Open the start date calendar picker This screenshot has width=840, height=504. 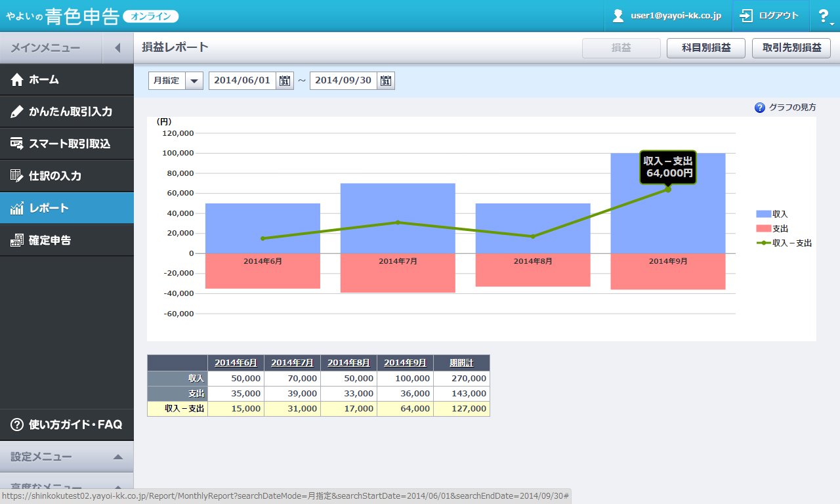click(x=284, y=81)
